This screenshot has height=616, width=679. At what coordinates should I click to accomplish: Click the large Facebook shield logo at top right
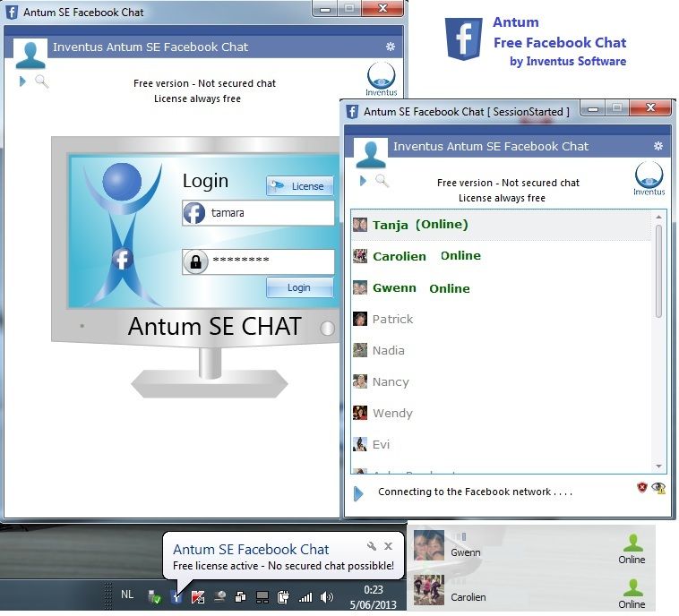pos(464,39)
